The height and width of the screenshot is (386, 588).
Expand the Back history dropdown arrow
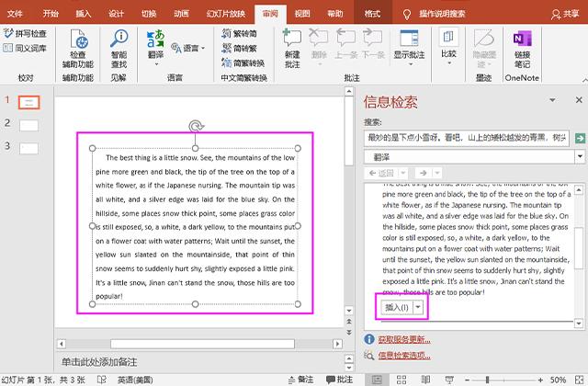(402, 173)
